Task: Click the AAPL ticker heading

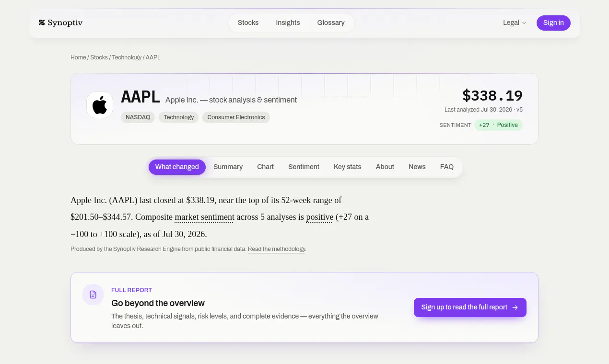Action: coord(141,97)
